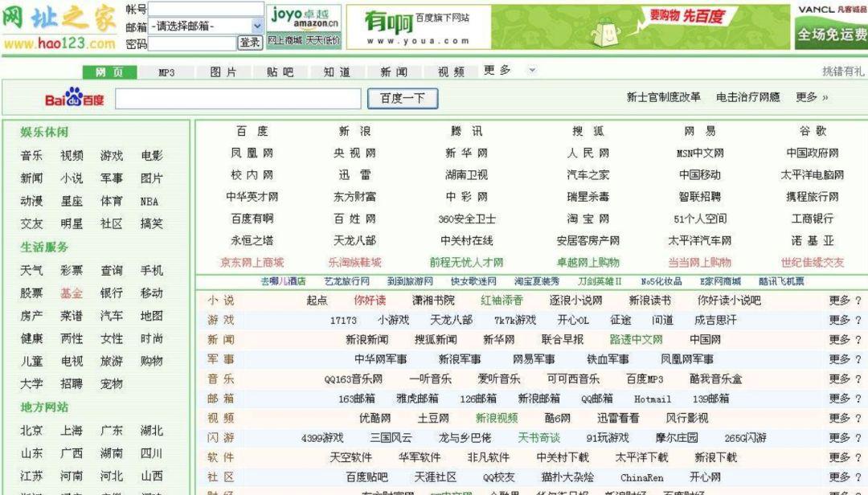Open the 有啊 youa.com banner ad
This screenshot has width=868, height=495.
[x=568, y=27]
